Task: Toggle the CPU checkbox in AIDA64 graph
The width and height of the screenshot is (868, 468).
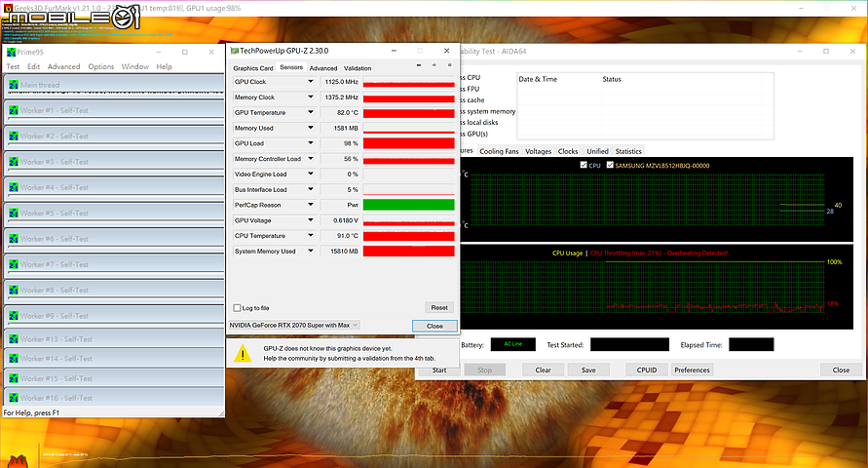Action: (x=584, y=165)
